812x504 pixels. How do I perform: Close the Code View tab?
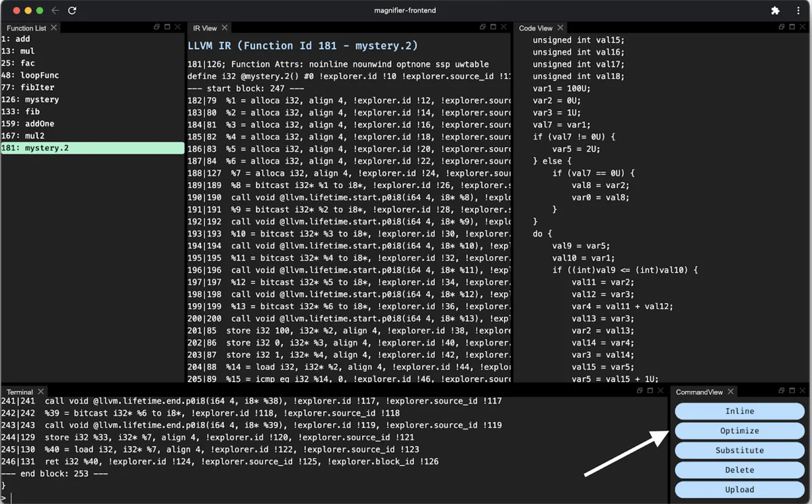tap(560, 28)
